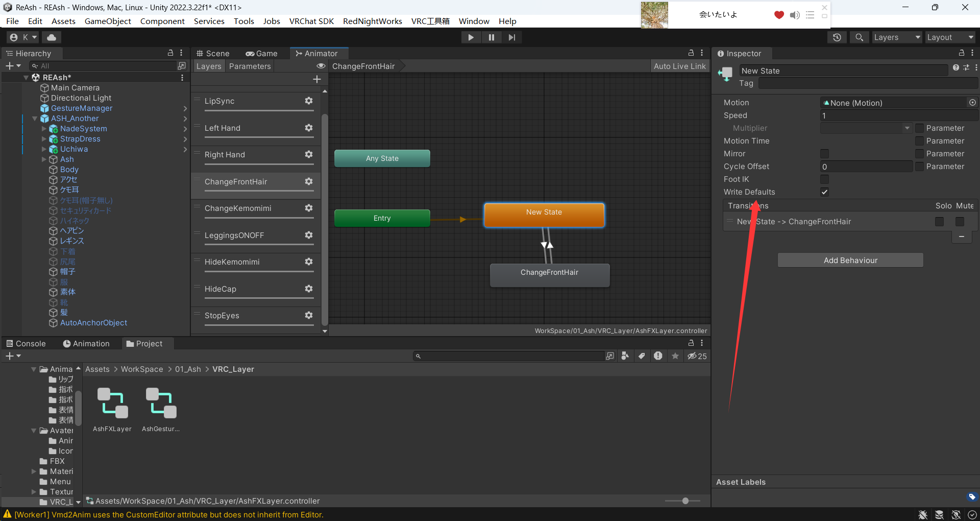The width and height of the screenshot is (980, 521).
Task: Toggle the Mirror checkbox
Action: 824,154
